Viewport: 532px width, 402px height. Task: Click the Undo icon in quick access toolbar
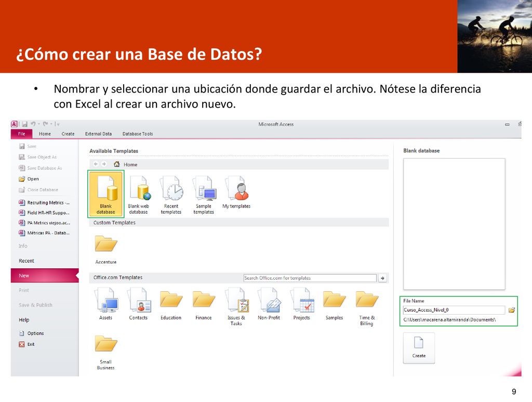pos(33,124)
